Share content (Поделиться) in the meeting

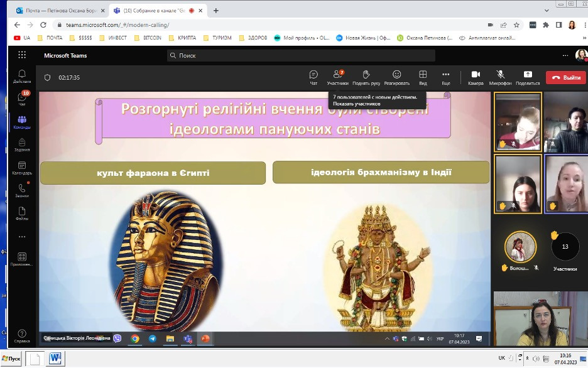click(x=528, y=78)
